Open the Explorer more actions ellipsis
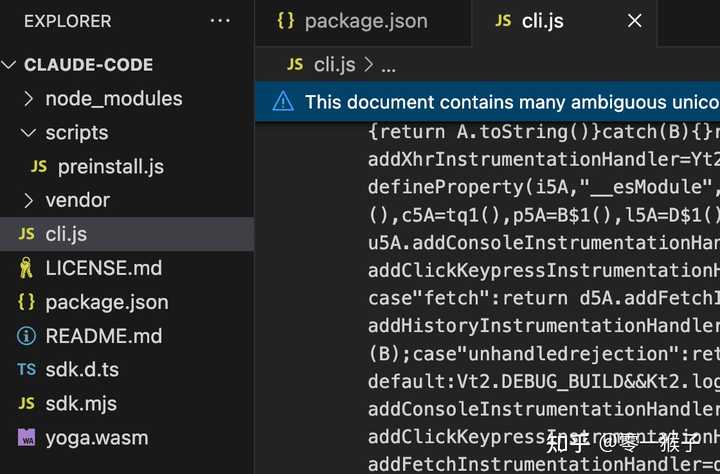 [220, 21]
